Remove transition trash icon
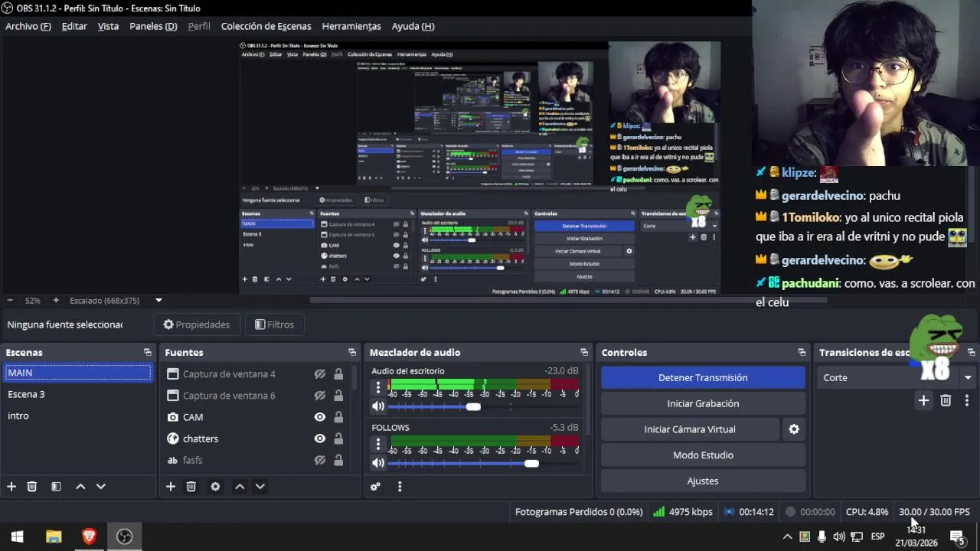 pyautogui.click(x=946, y=400)
